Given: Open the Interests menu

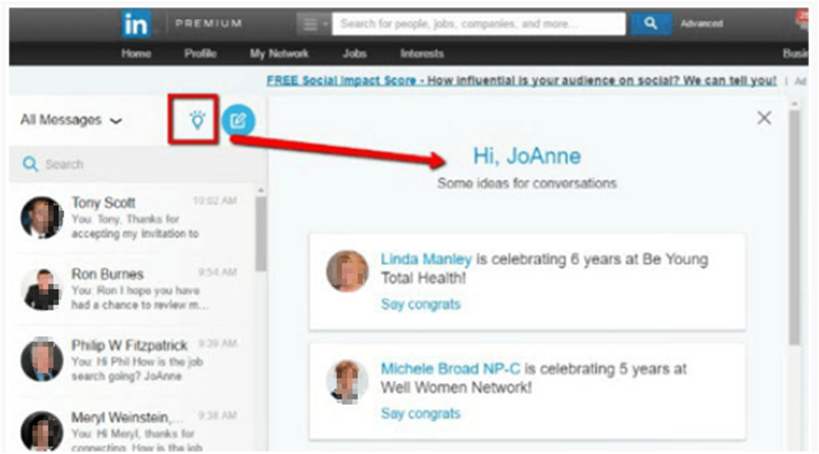Looking at the screenshot, I should tap(422, 54).
